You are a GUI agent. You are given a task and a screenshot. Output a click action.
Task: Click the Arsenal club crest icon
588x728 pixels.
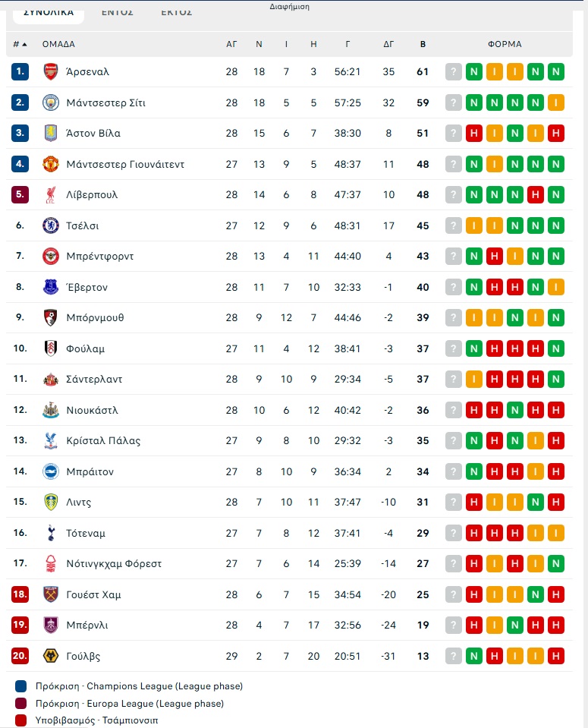click(x=51, y=72)
